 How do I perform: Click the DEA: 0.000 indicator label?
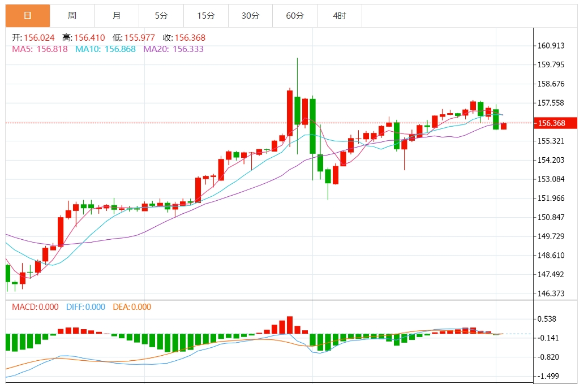pyautogui.click(x=132, y=307)
